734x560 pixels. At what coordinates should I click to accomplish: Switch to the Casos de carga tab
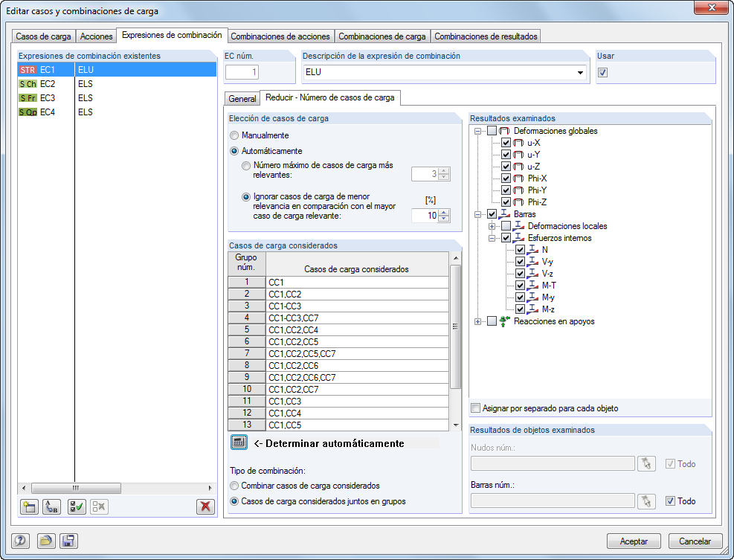[43, 36]
